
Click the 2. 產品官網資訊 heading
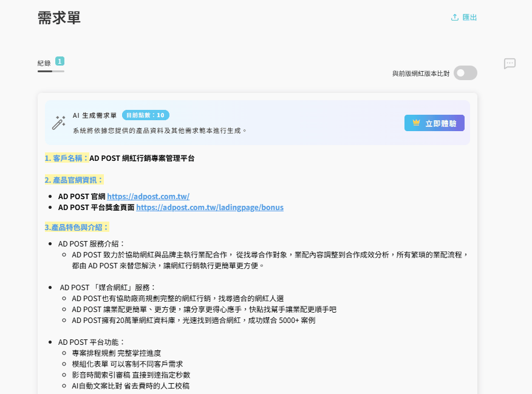tap(74, 180)
